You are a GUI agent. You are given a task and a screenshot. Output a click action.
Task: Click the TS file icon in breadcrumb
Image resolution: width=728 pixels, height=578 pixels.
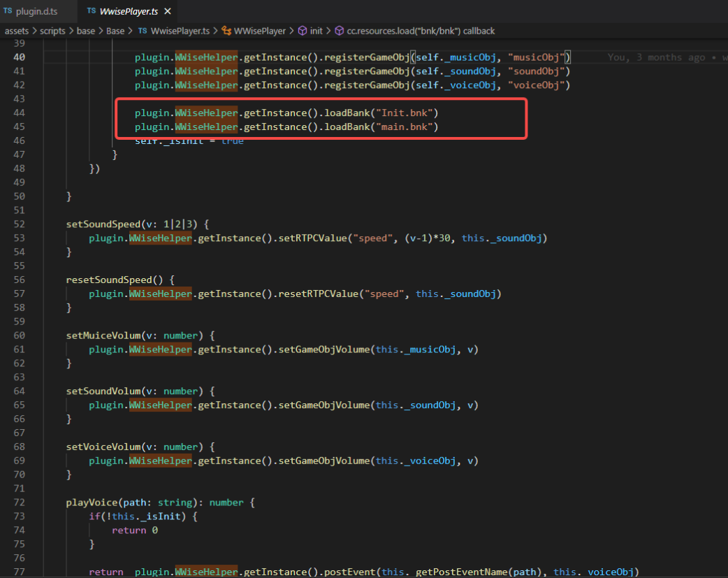[143, 31]
